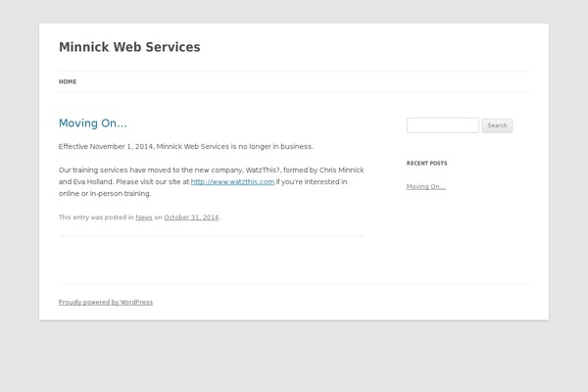Open the Minnick Web Services site title
This screenshot has height=392, width=588.
click(129, 47)
